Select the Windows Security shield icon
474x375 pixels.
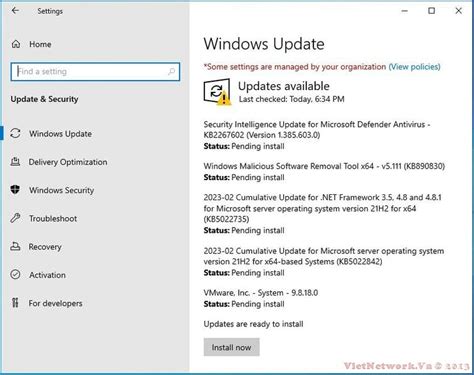(15, 190)
